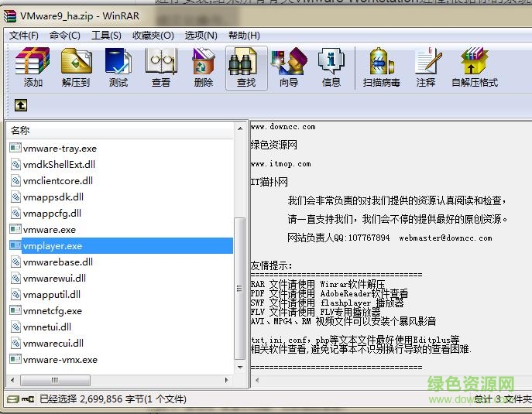Click the icon beside vmnetcfg.exe
Image resolution: width=532 pixels, height=414 pixels.
[x=15, y=310]
